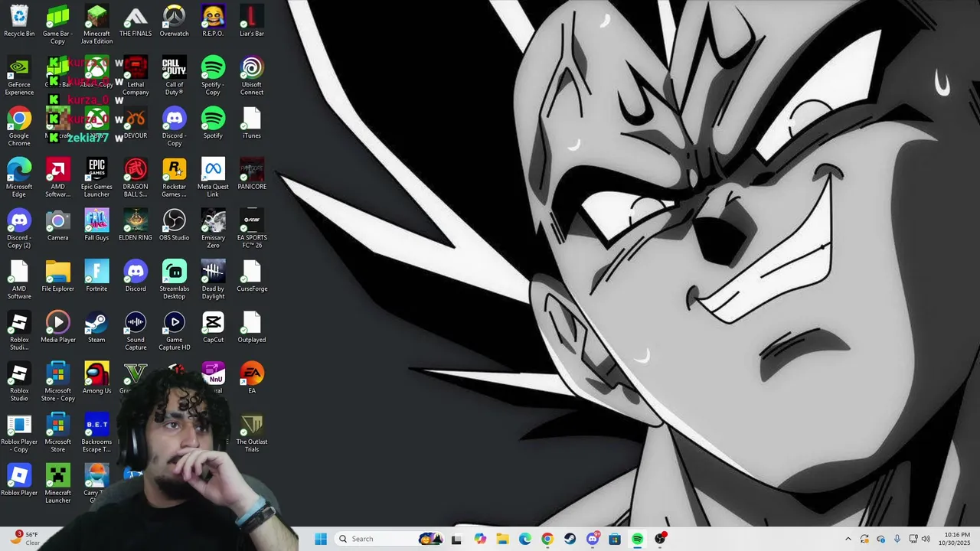Screen dimensions: 980x551
Task: Launch THE FINALS desktop icon
Action: [136, 21]
